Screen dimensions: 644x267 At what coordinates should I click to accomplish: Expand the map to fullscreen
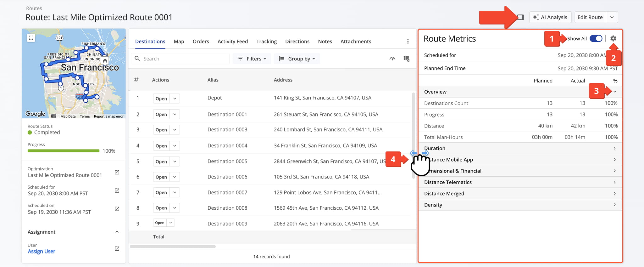31,38
